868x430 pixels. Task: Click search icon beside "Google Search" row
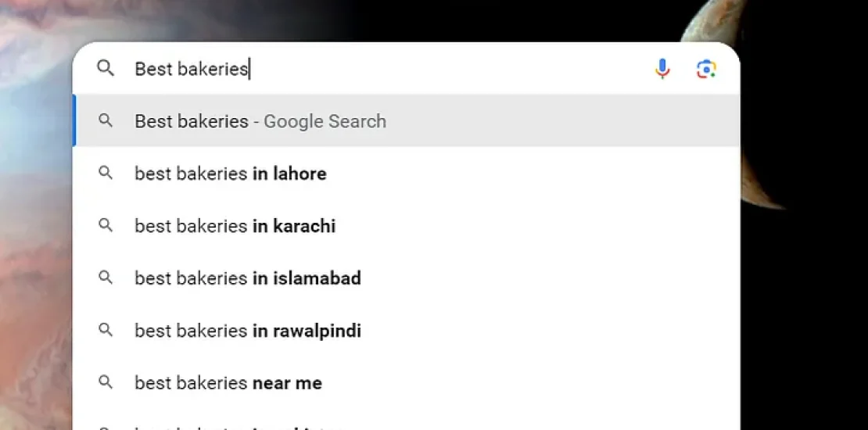[106, 121]
